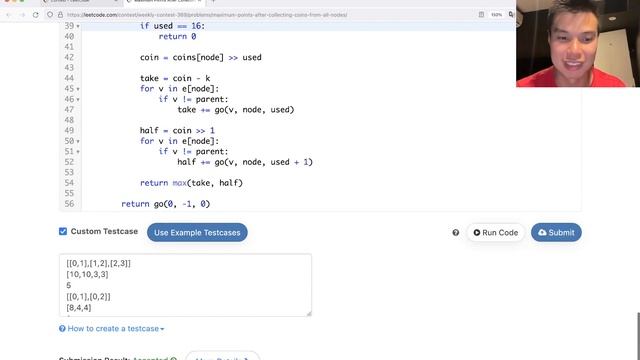Click the leetcode.com URL in address bar
The width and height of the screenshot is (640, 360).
(x=207, y=15)
